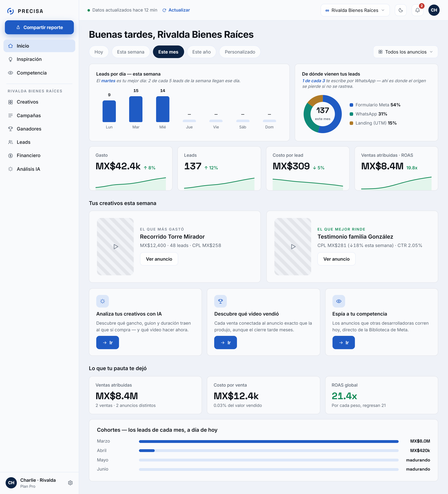Click the trophy icon on Descubre qué video vendió card
The image size is (448, 494).
[220, 301]
